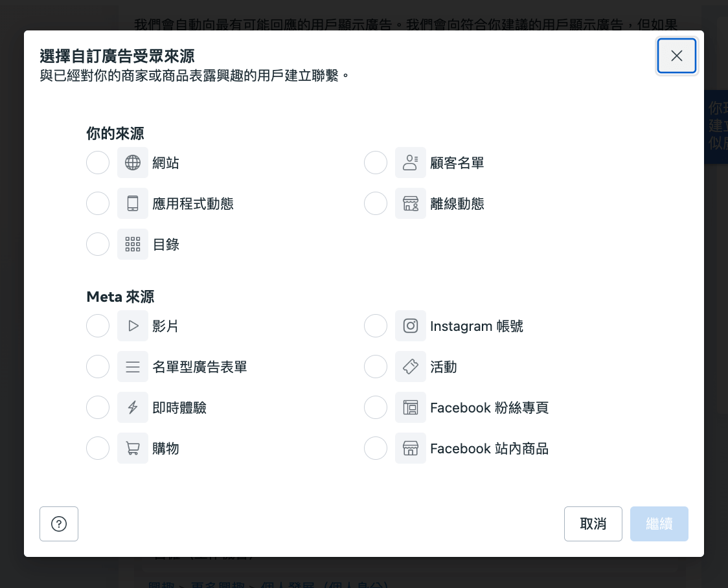Viewport: 728px width, 588px height.
Task: Select the 網站 radio button
Action: click(x=98, y=163)
